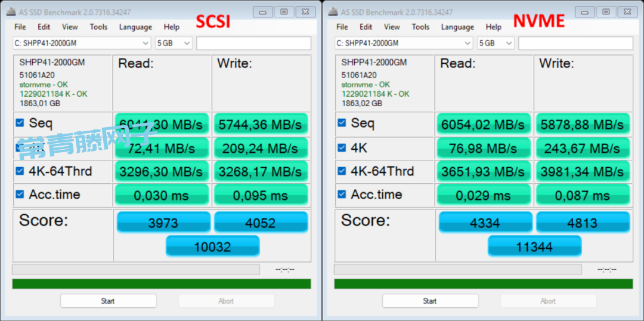The width and height of the screenshot is (644, 321).
Task: Open the File menu in the left window
Action: point(20,27)
